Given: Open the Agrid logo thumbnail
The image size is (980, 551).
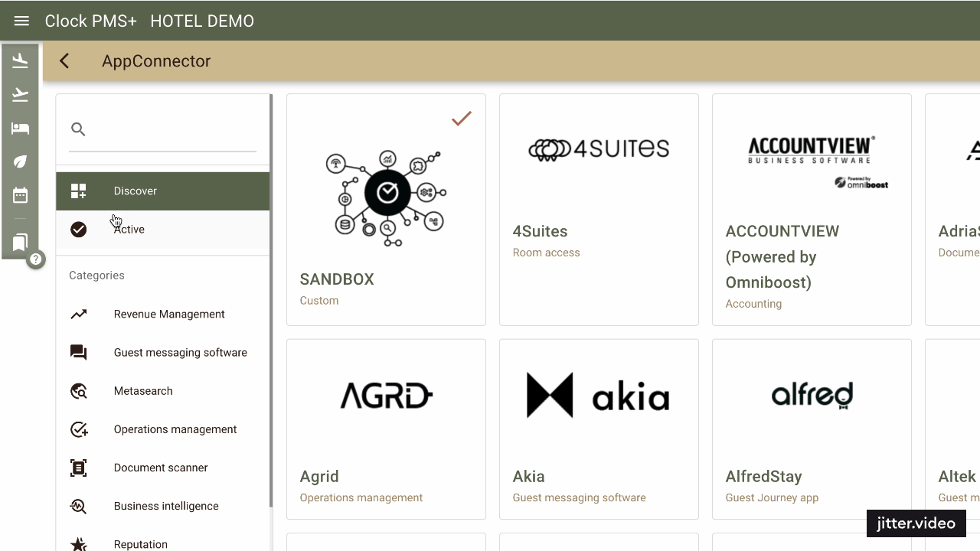Looking at the screenshot, I should click(x=386, y=396).
